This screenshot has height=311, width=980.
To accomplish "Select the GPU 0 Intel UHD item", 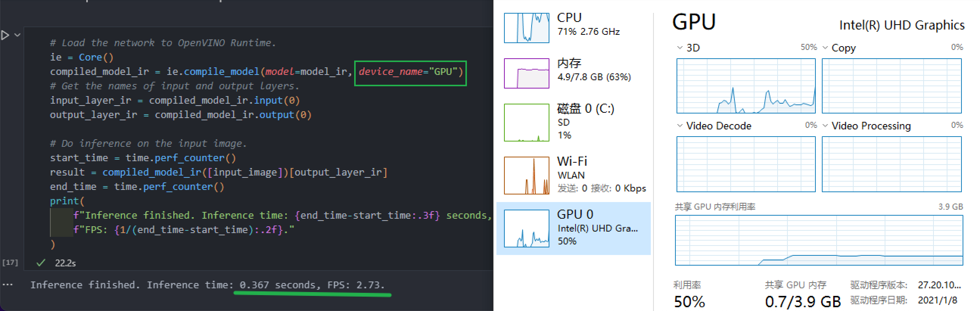I will pos(573,228).
